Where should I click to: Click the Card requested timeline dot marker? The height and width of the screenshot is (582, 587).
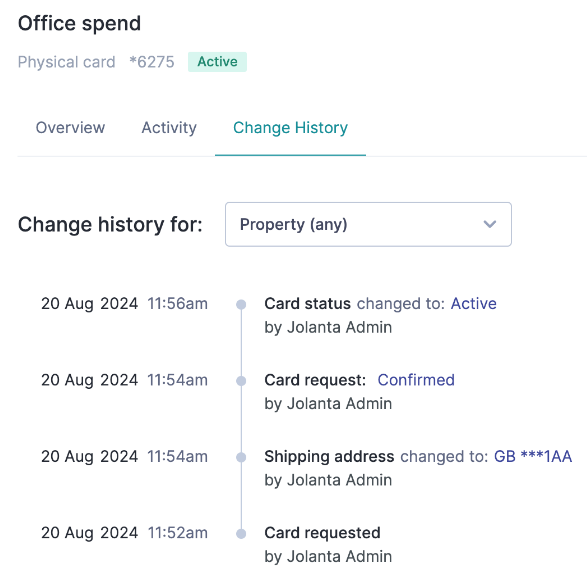[241, 533]
